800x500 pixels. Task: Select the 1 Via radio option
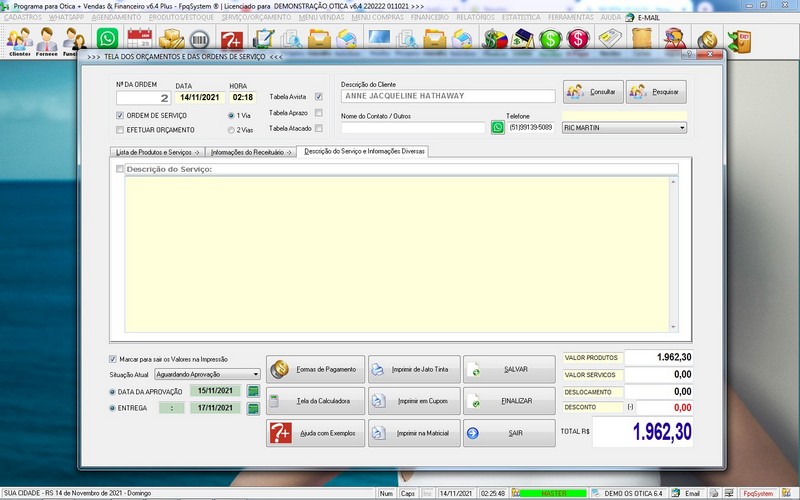pos(231,115)
